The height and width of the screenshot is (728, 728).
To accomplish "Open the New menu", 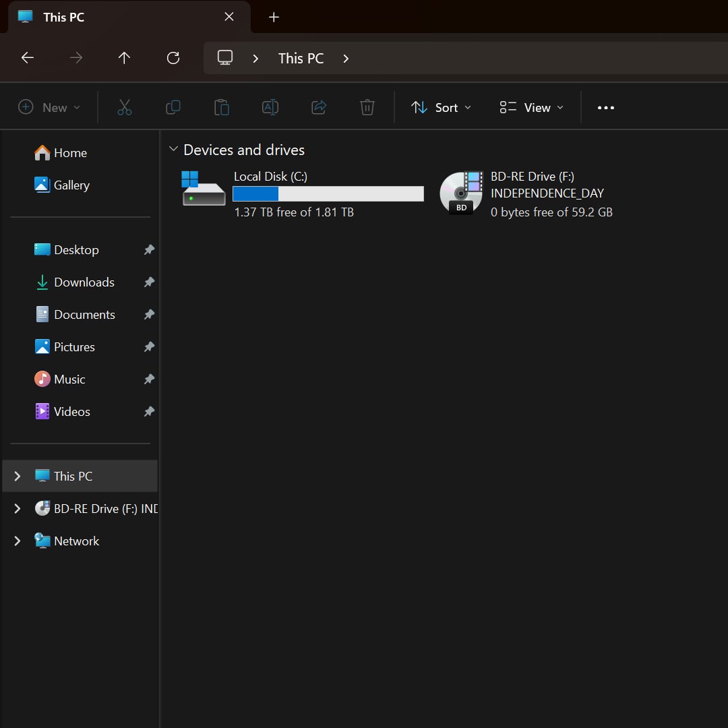I will [49, 107].
